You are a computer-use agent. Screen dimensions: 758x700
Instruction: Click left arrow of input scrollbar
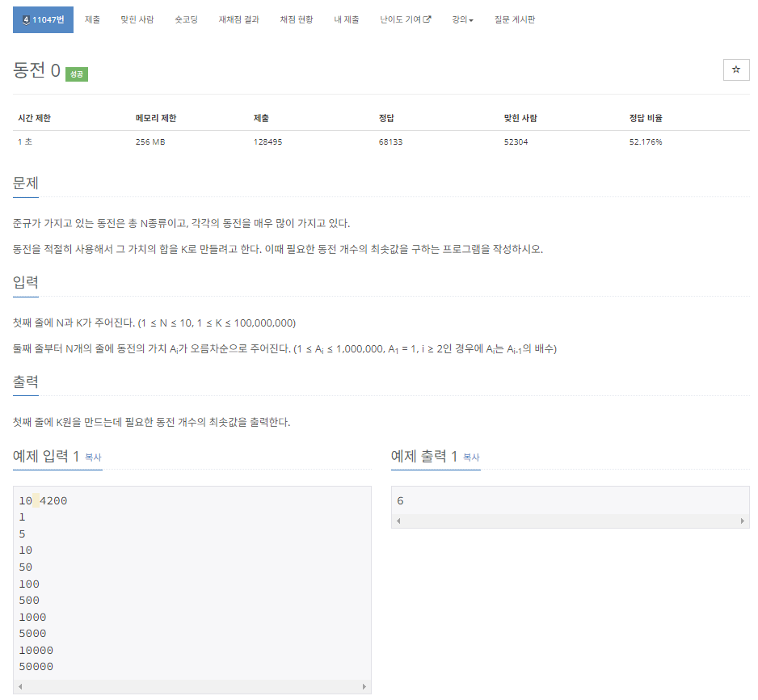[x=20, y=686]
